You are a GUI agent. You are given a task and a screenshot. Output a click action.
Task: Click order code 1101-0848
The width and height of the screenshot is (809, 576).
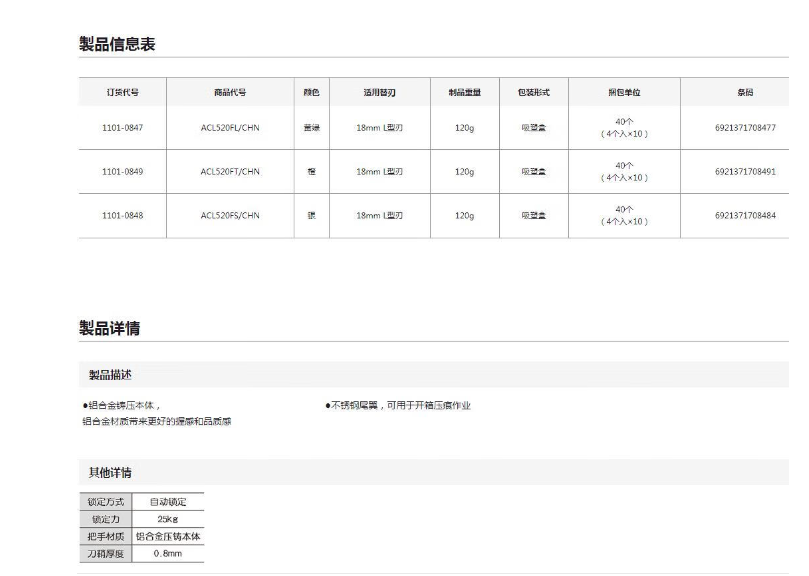[x=122, y=215]
